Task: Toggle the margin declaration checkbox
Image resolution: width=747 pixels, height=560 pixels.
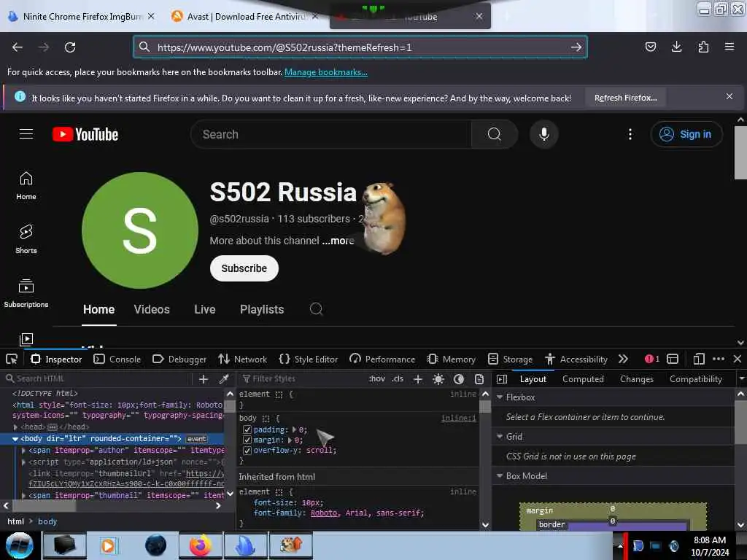Action: [247, 440]
